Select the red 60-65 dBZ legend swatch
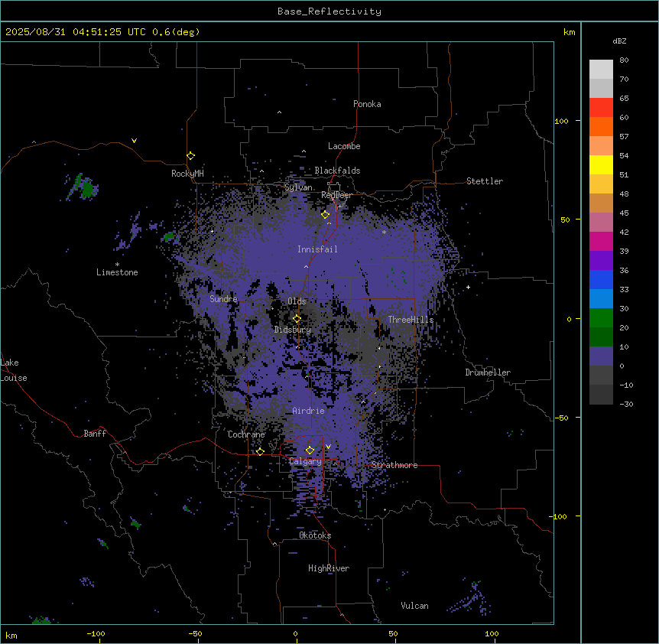This screenshot has width=659, height=644. pos(601,108)
